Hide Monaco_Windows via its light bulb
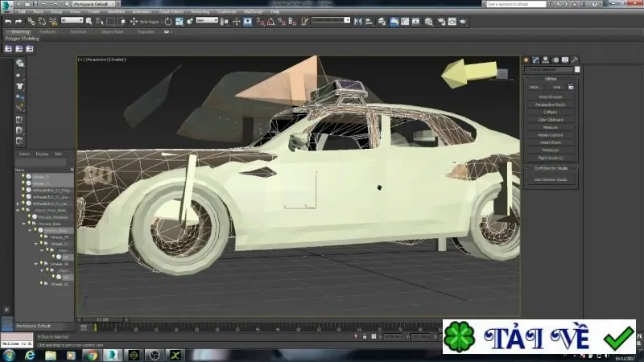Viewport: 644px width, 362px height. (x=30, y=216)
